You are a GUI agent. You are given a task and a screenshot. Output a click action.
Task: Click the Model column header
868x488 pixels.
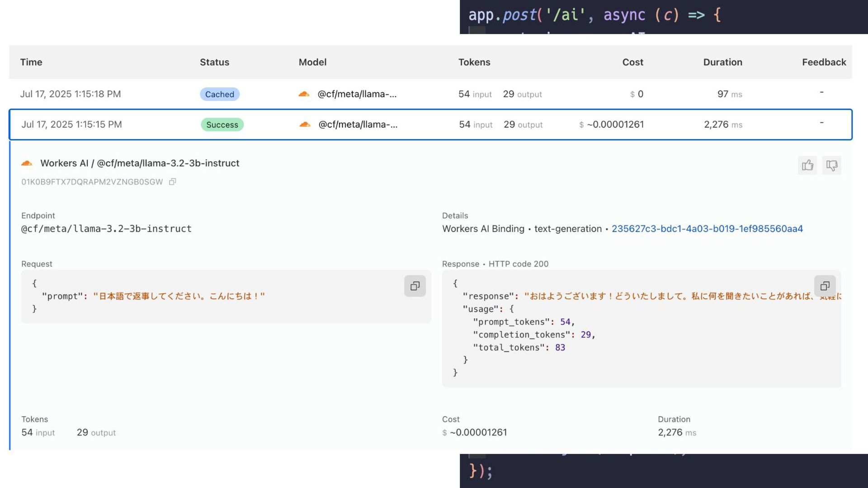(x=312, y=62)
